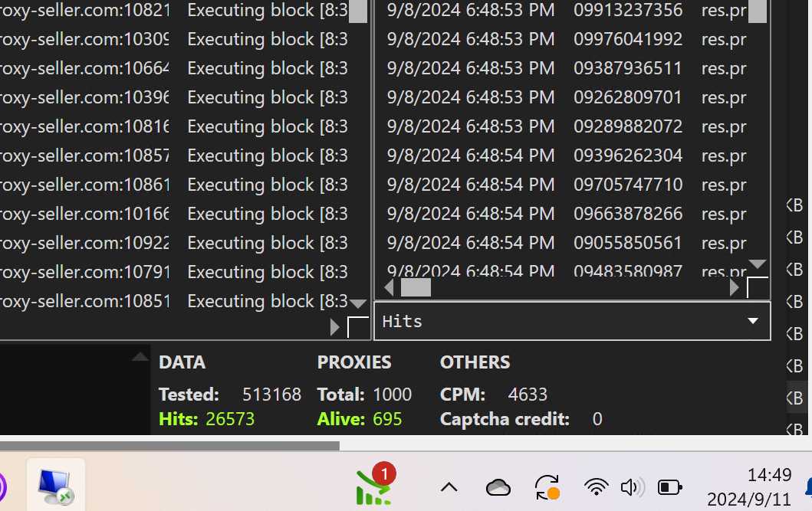Screen dimensions: 812x511
Task: Open the Hits filter dropdown
Action: click(572, 321)
